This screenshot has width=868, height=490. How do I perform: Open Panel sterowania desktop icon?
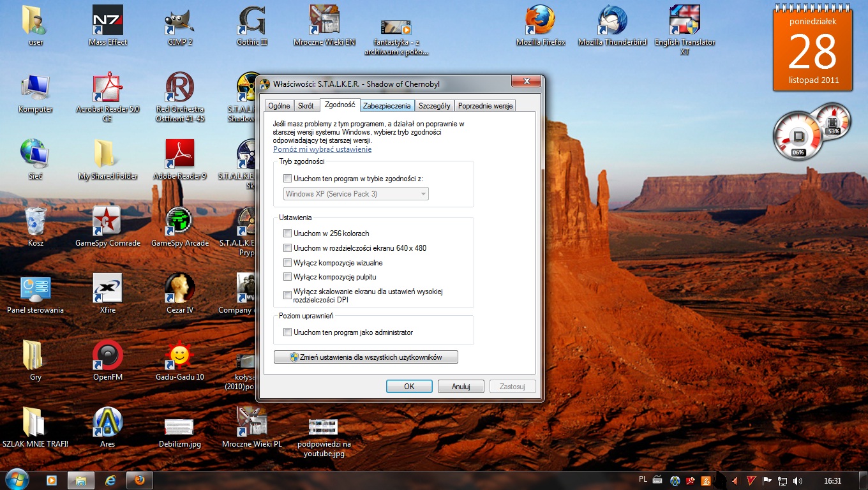[x=36, y=293]
